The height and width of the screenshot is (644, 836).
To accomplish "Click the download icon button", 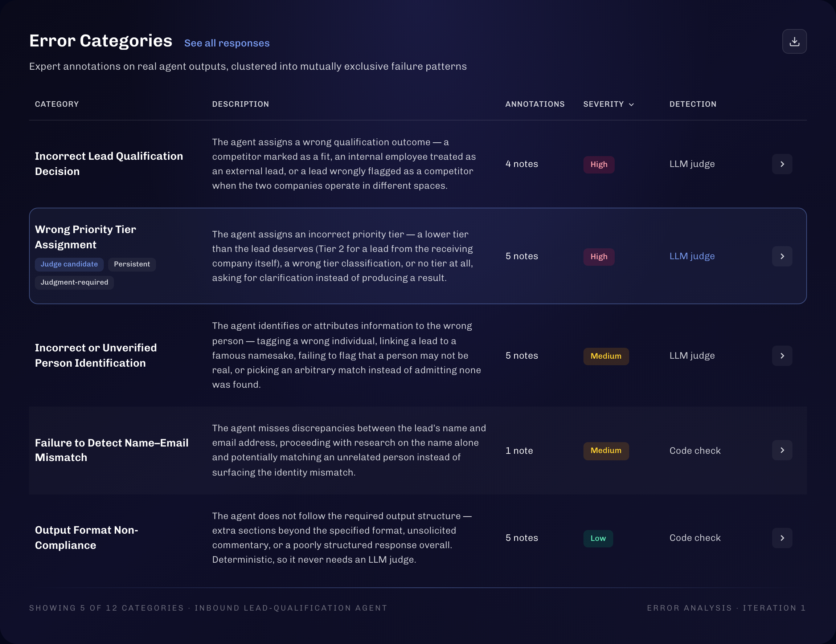I will pos(794,41).
